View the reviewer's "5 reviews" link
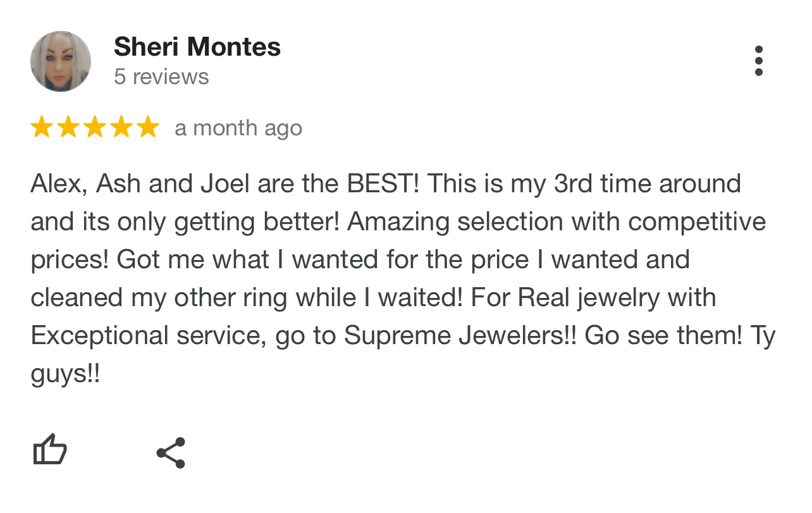The image size is (812, 513). click(161, 77)
